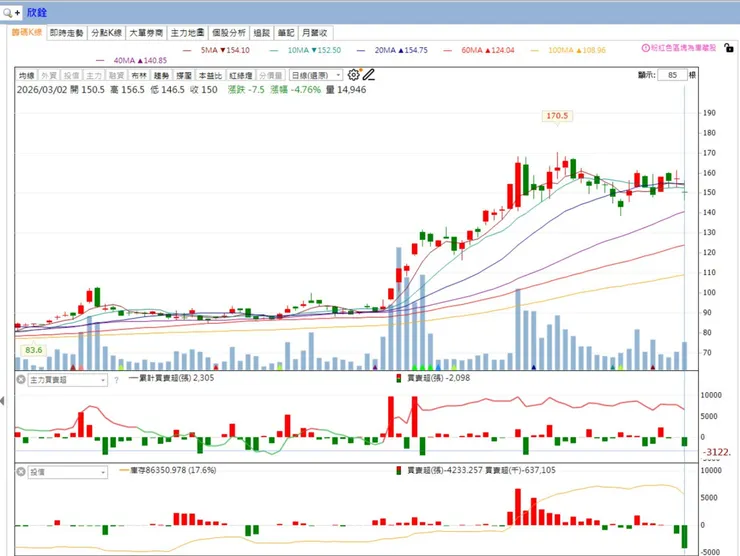This screenshot has width=740, height=556.
Task: Switch to the 籌碼K線 tab
Action: point(27,33)
